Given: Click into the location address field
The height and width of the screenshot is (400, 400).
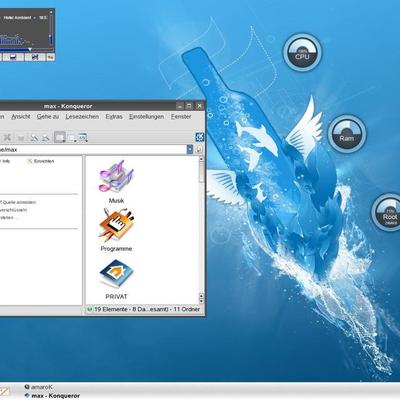Looking at the screenshot, I should coord(93,149).
